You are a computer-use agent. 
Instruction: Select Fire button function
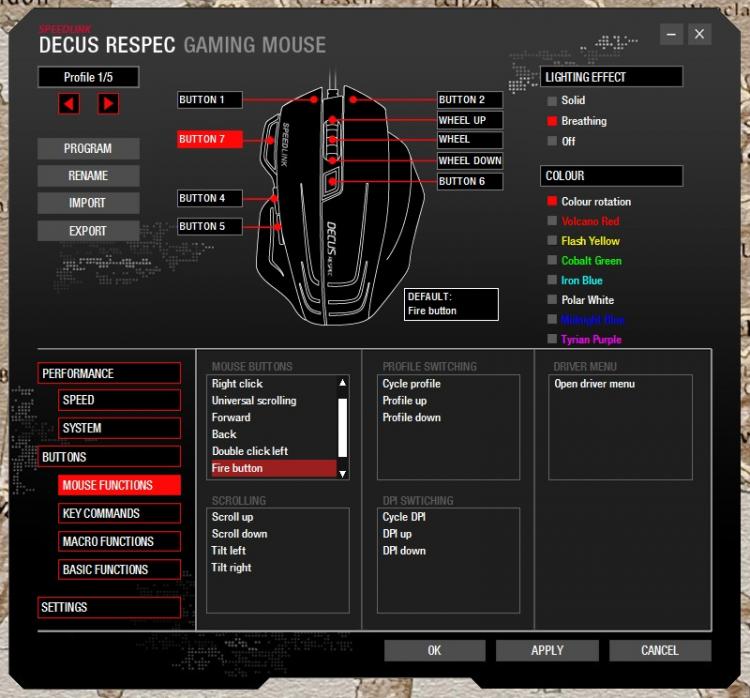pos(273,468)
